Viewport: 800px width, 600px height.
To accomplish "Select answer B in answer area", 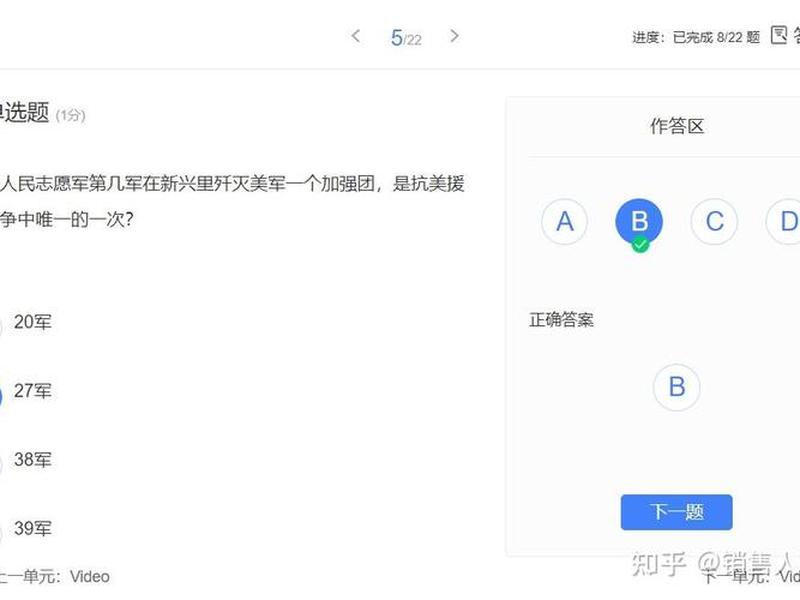I will (x=639, y=221).
